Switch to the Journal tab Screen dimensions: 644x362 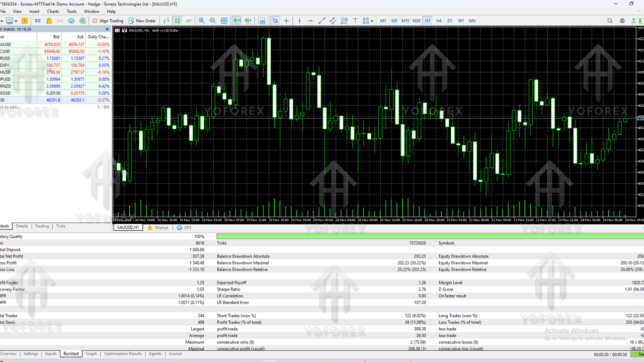click(x=175, y=353)
